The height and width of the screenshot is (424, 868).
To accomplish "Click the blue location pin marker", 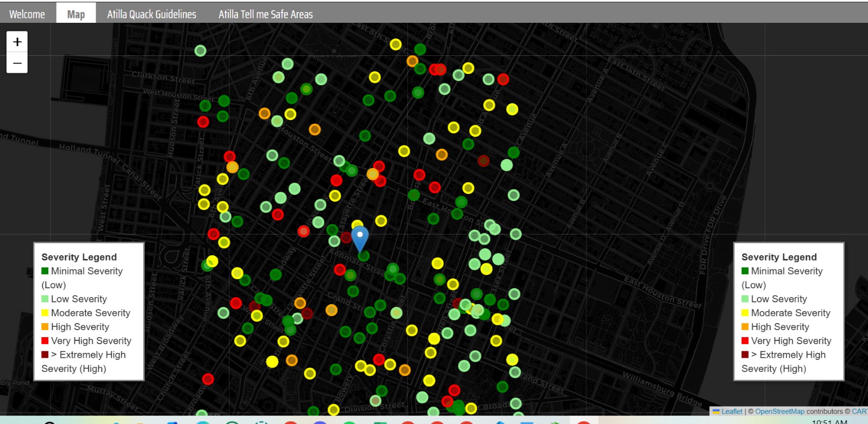I will (x=360, y=239).
